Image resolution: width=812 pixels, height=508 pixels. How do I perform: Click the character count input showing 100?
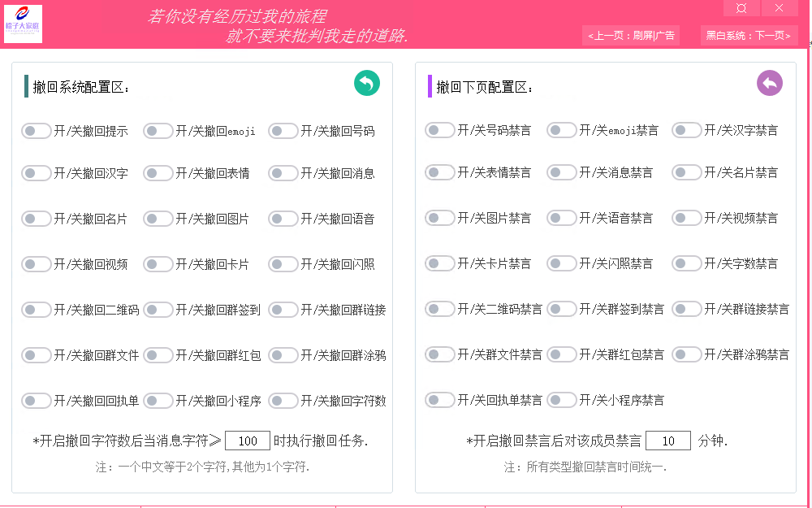coord(248,440)
